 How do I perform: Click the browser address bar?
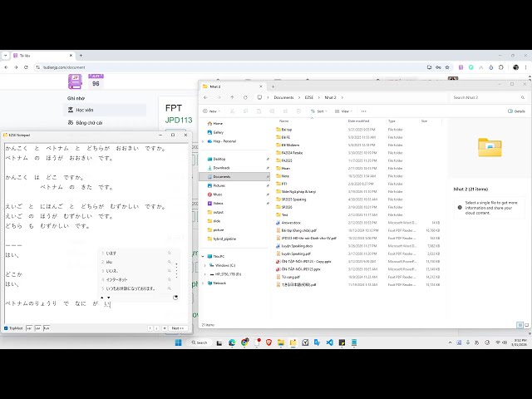click(231, 67)
